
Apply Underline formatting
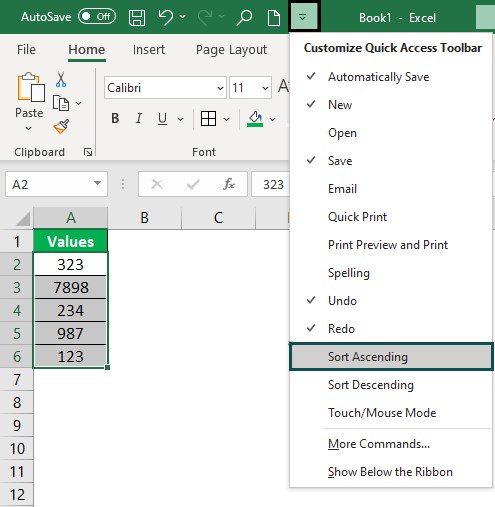tap(162, 118)
